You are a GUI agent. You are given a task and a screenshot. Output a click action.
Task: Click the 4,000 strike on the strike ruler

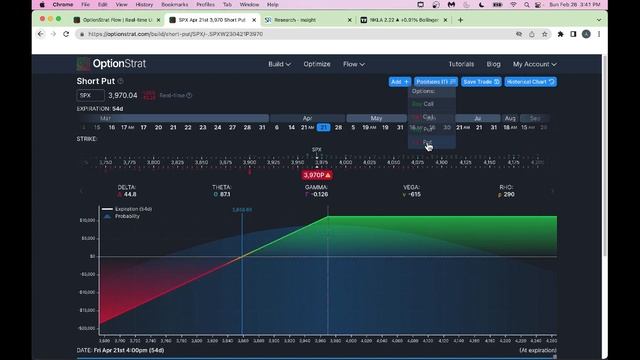[345, 162]
